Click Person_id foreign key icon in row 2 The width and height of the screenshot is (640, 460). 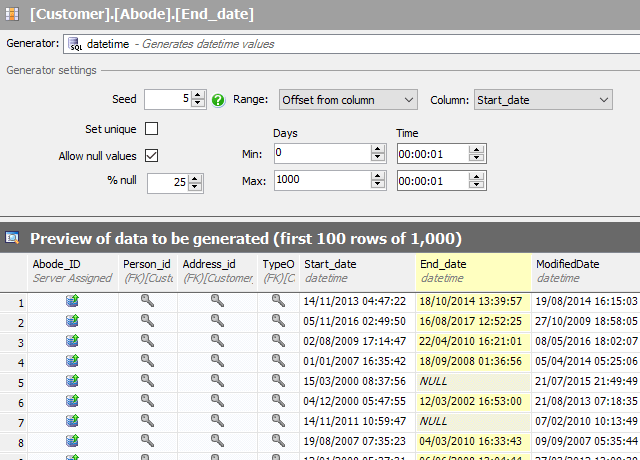coord(147,321)
